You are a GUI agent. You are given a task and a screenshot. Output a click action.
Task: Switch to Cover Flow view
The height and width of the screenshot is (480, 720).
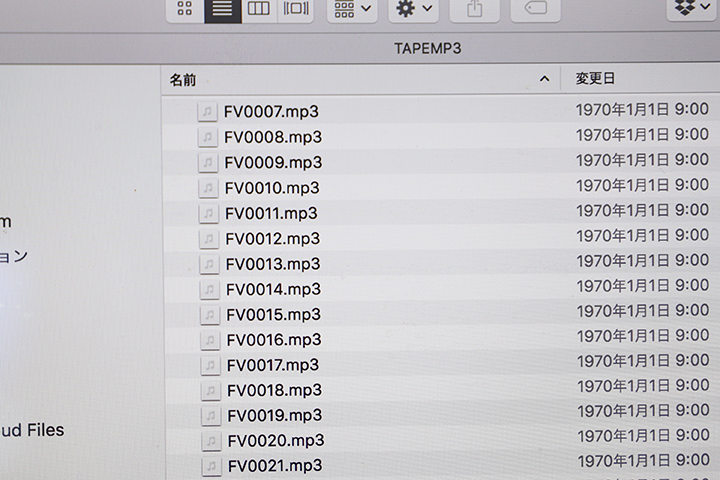[x=296, y=8]
